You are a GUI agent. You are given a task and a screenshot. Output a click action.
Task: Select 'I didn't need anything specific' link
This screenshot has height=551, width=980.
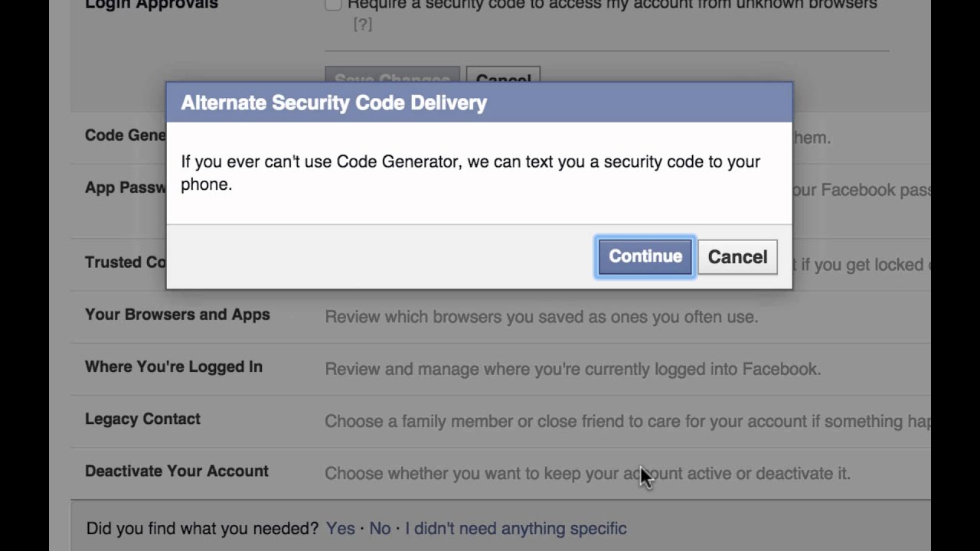(516, 528)
